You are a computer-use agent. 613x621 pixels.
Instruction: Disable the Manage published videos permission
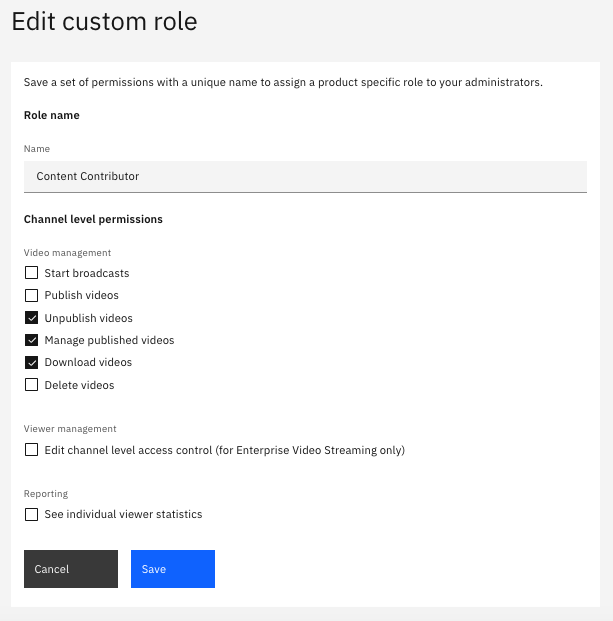[x=31, y=340]
